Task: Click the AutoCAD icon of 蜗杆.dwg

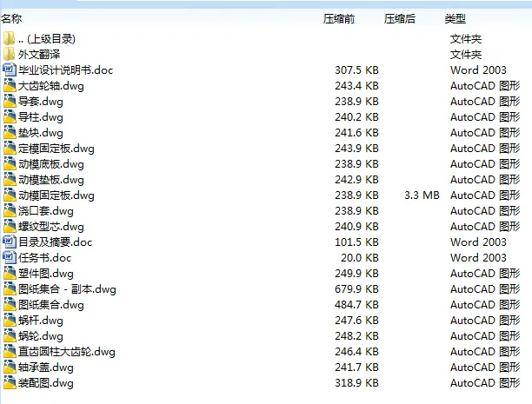Action: point(10,320)
